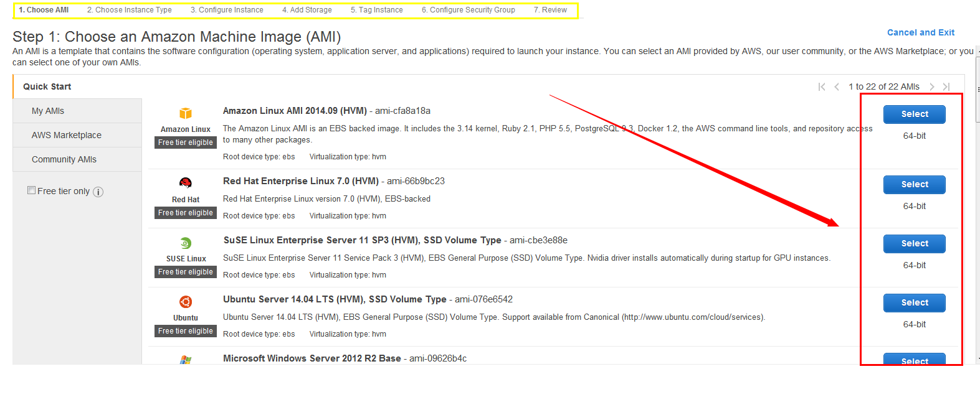Open AWS Marketplace in sidebar

(77, 135)
